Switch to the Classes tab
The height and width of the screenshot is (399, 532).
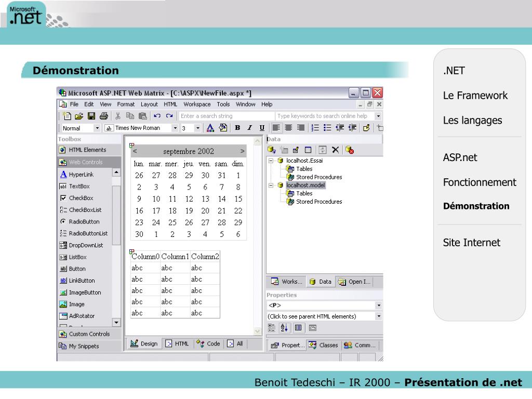(324, 345)
